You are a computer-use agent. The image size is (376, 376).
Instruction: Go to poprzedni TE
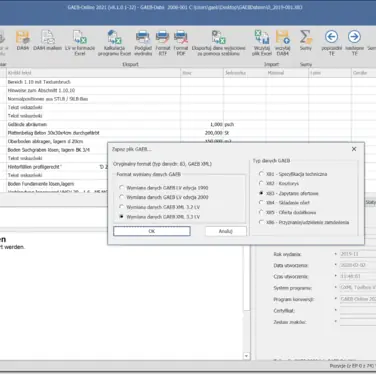click(331, 43)
